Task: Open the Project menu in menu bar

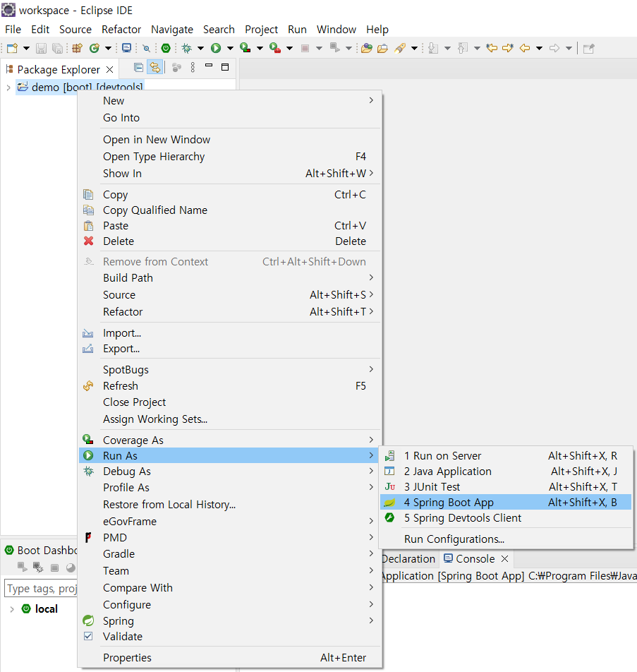Action: point(261,29)
